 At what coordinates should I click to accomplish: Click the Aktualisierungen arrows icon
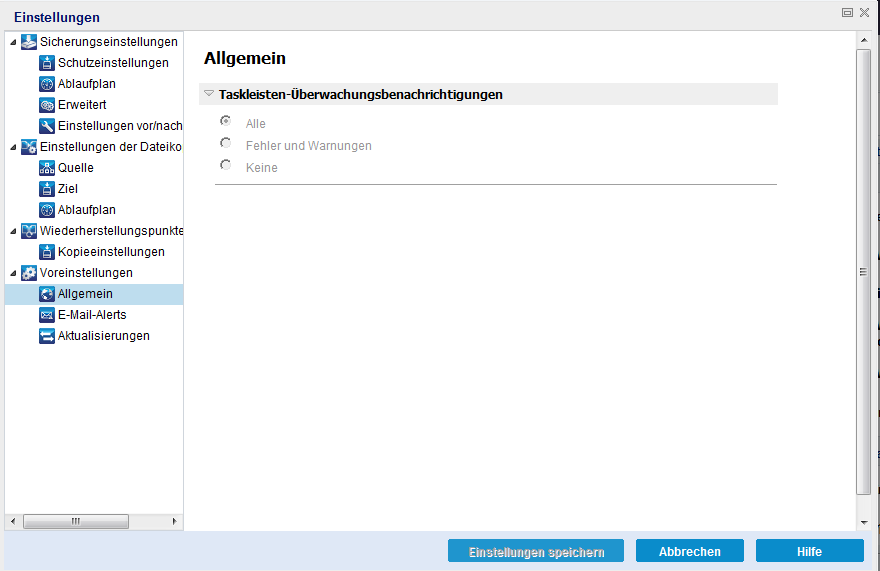pyautogui.click(x=47, y=336)
